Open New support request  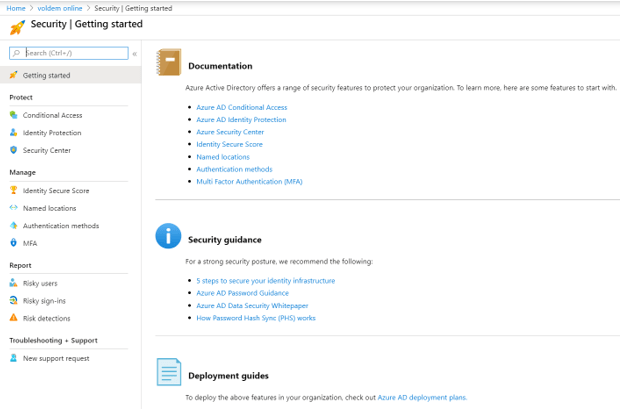(56, 358)
